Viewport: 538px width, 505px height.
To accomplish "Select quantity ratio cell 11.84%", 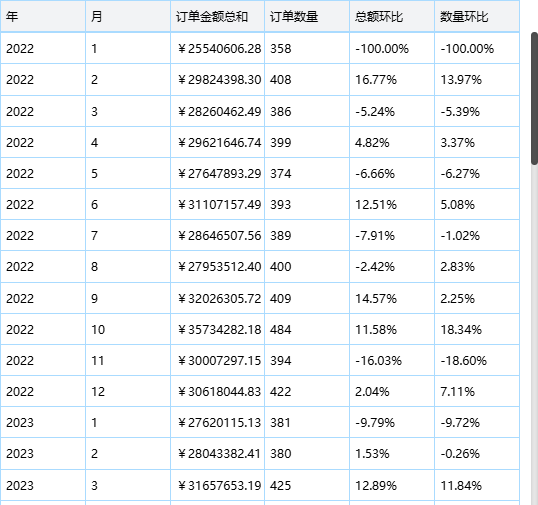I will [477, 485].
